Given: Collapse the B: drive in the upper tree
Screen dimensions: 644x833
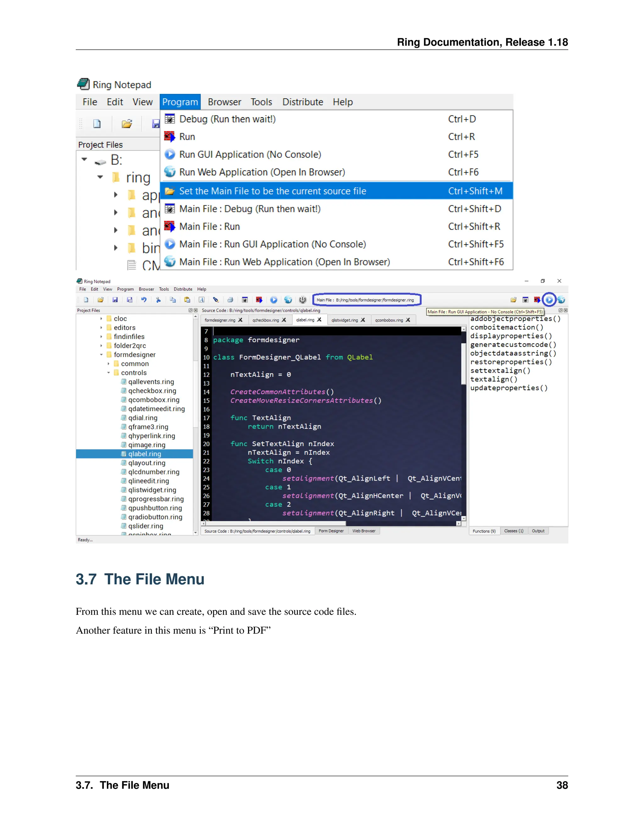Looking at the screenshot, I should [84, 159].
